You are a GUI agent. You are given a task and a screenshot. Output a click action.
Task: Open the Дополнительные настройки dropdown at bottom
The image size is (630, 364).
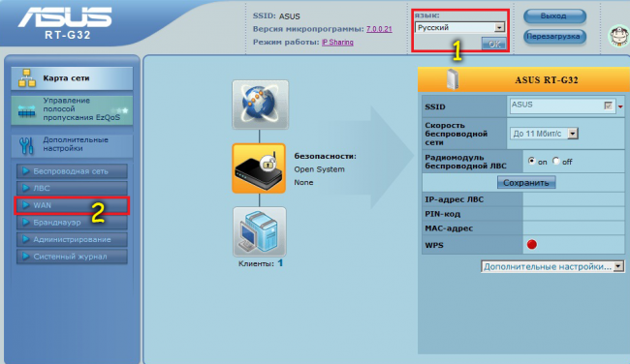click(552, 266)
